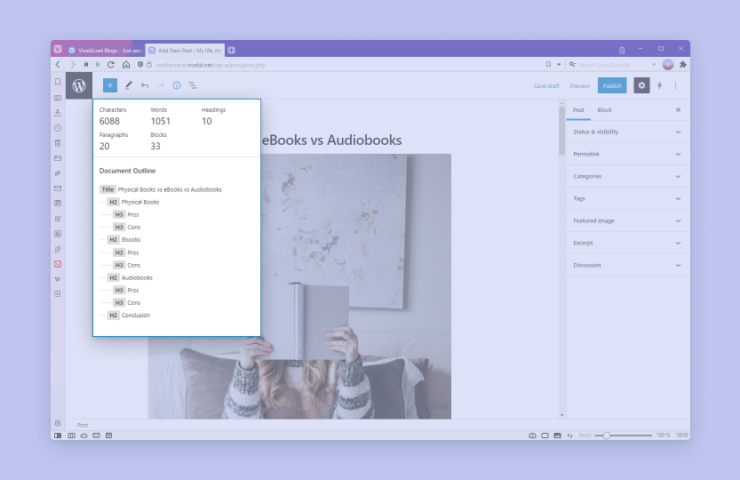
Task: Open the Vivaldi menu logo button
Action: (x=58, y=49)
